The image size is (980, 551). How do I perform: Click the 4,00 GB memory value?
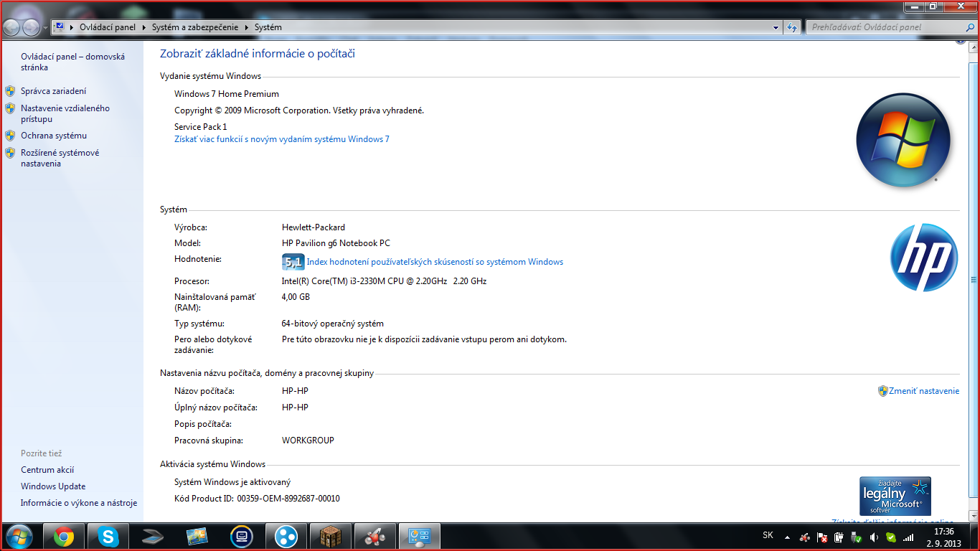pos(296,297)
